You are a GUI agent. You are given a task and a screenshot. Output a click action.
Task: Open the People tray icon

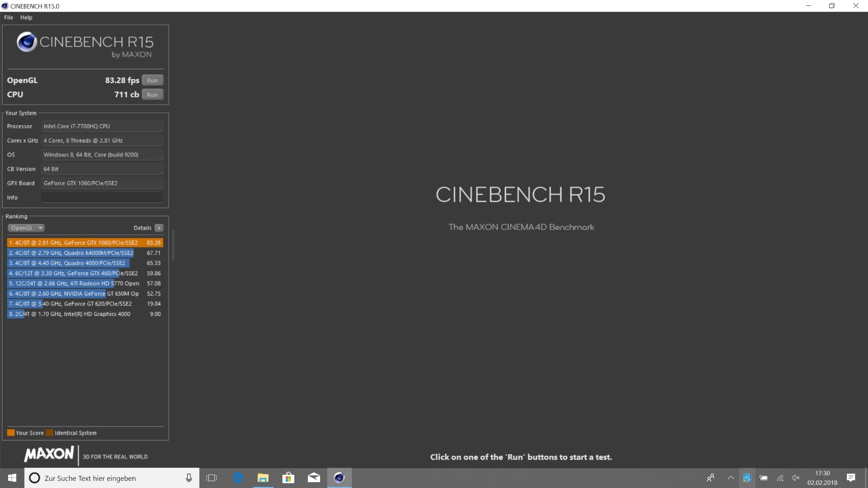[x=711, y=478]
